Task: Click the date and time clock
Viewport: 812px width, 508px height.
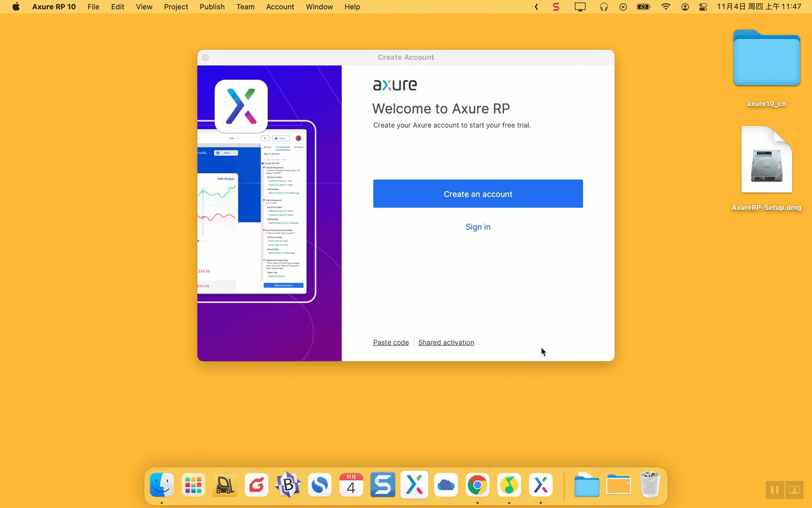Action: 759,7
